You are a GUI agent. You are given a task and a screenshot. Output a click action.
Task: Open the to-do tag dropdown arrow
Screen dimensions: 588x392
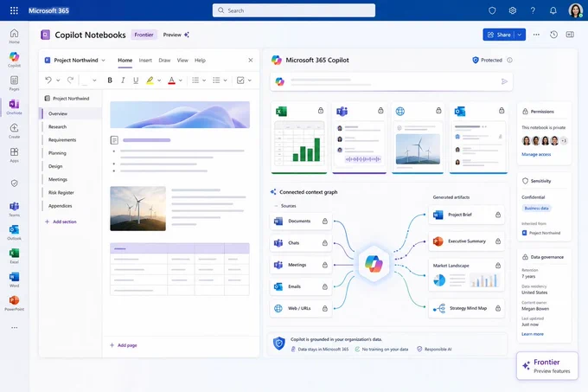point(249,80)
